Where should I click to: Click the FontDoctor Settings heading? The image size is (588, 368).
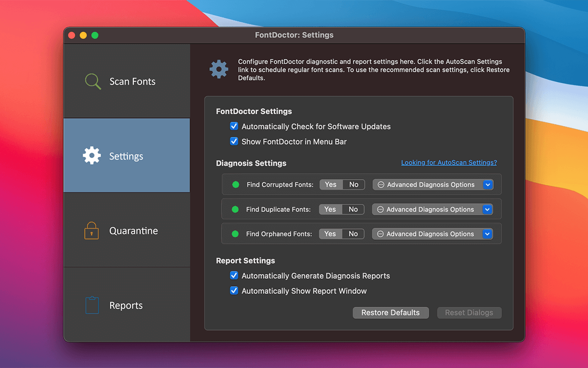254,111
